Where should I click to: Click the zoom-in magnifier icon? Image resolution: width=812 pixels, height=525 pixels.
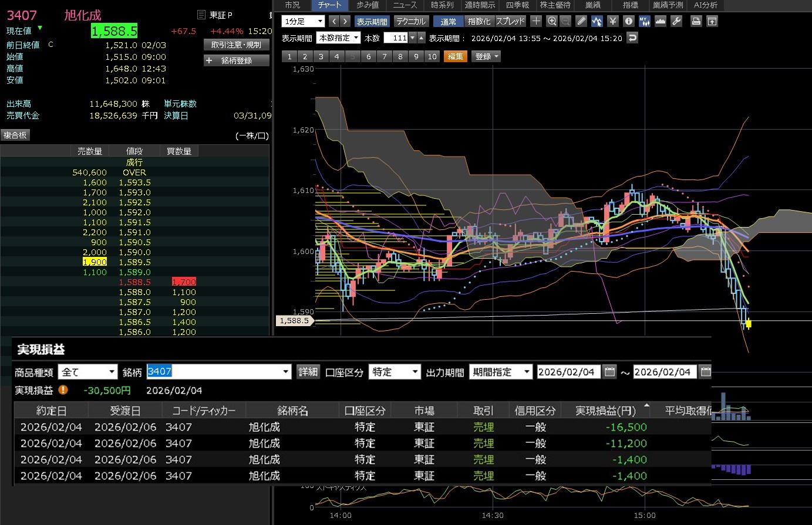tap(551, 21)
